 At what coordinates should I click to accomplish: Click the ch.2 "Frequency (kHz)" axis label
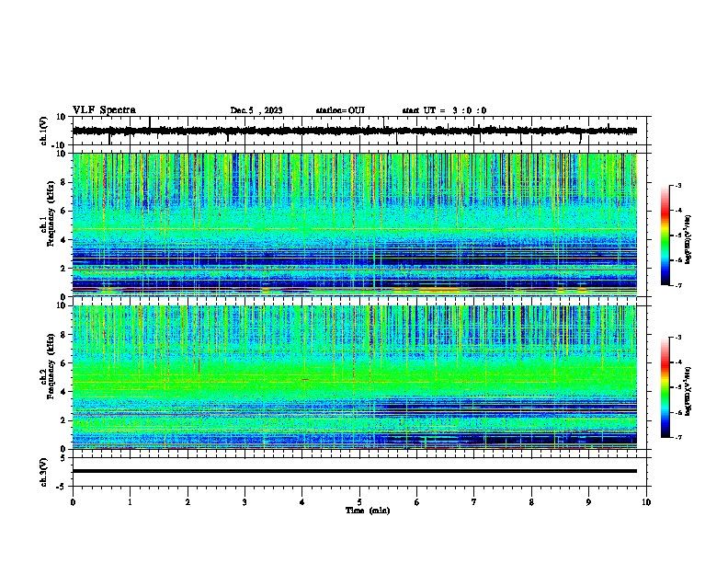(51, 366)
